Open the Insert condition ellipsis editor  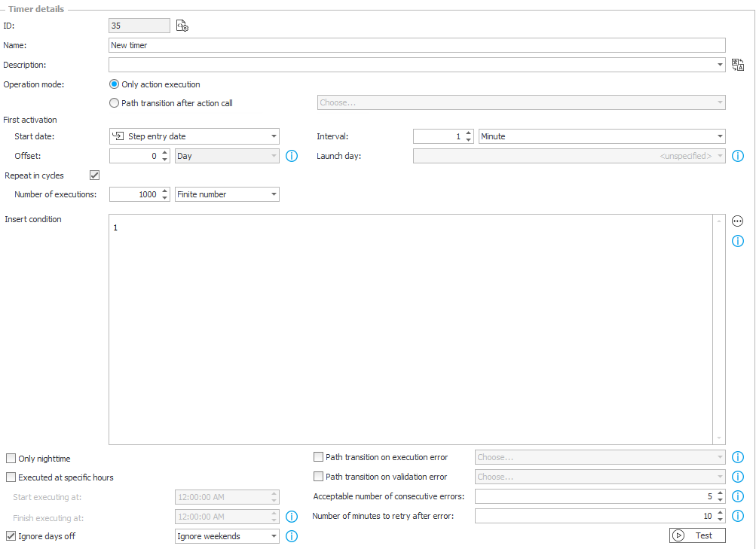[738, 221]
